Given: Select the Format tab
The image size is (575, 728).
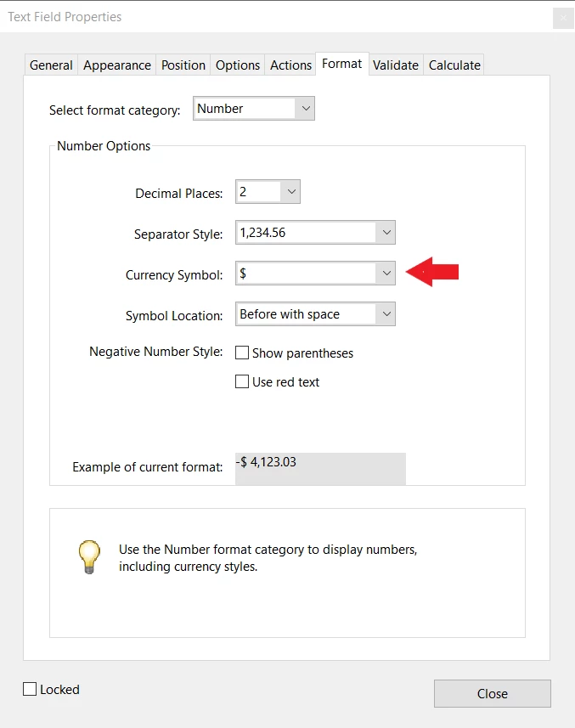Looking at the screenshot, I should 342,64.
